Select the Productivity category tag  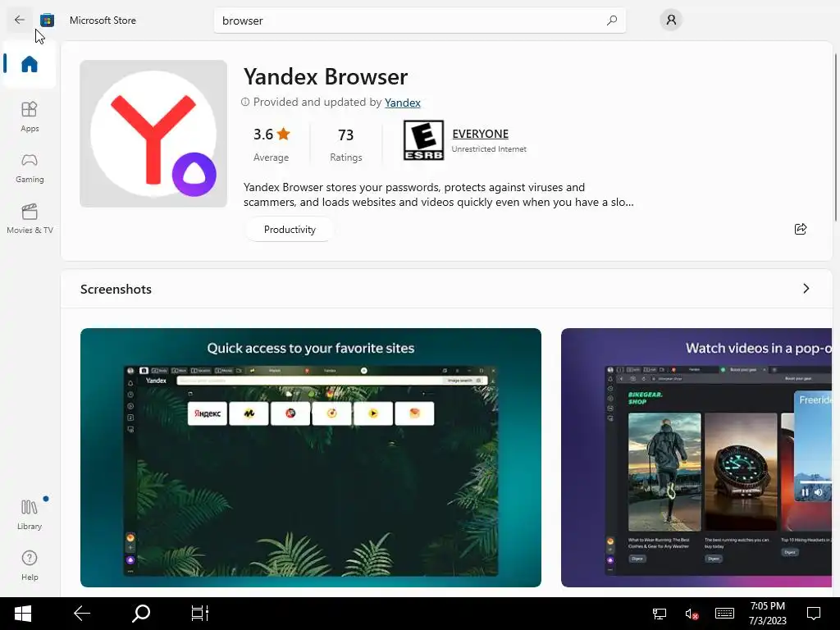pos(290,230)
